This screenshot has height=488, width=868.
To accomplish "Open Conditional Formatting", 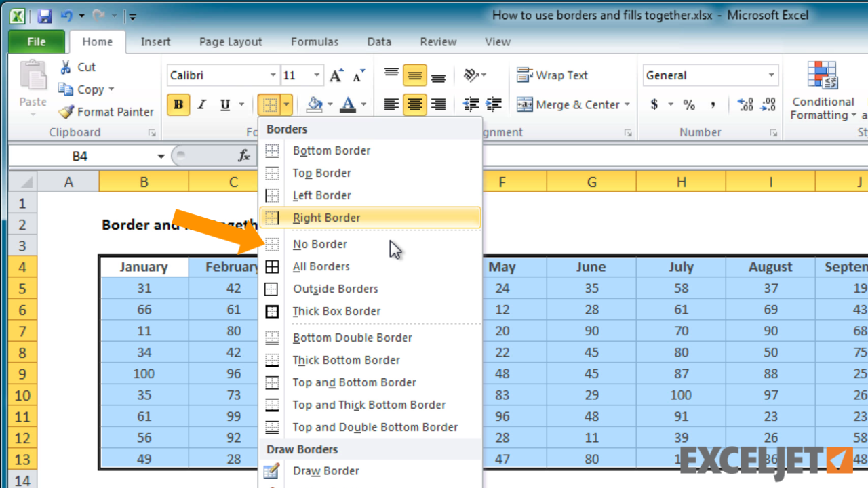I will coord(823,91).
